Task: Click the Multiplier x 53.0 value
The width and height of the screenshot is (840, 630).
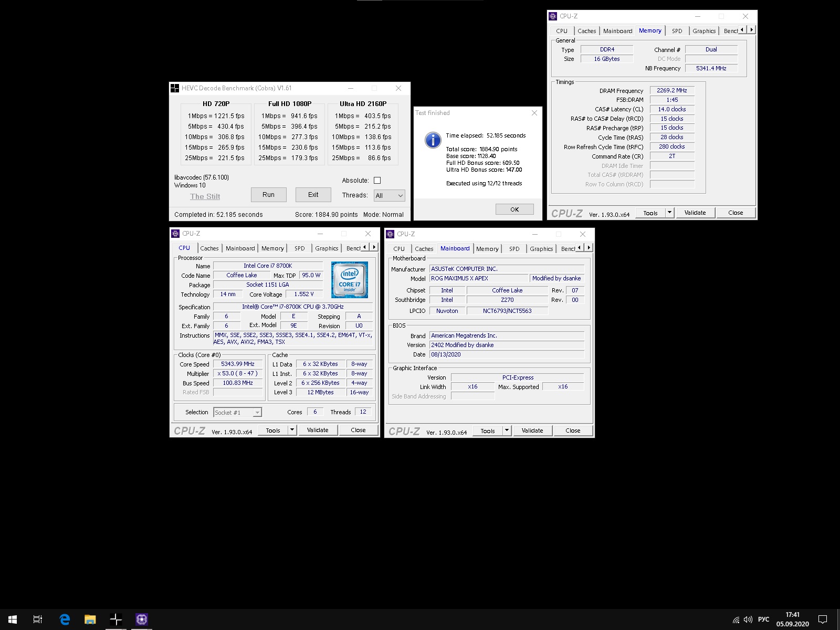Action: point(238,373)
